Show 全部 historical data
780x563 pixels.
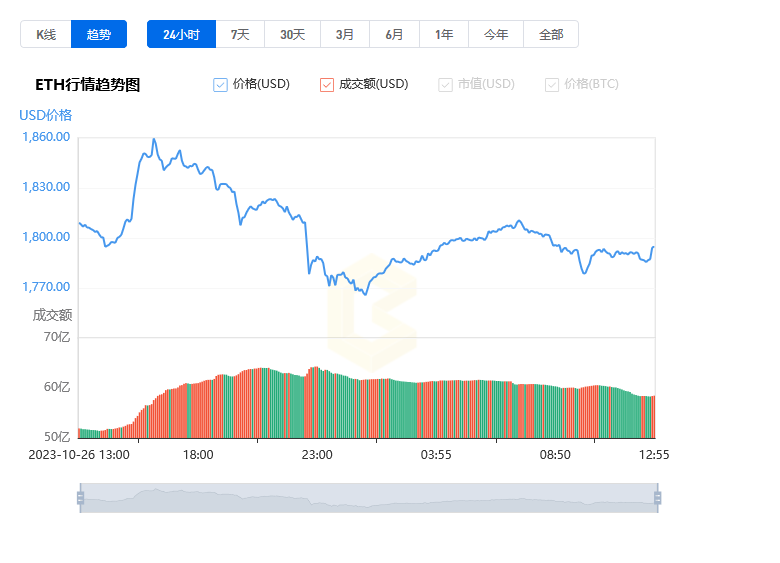pyautogui.click(x=551, y=34)
